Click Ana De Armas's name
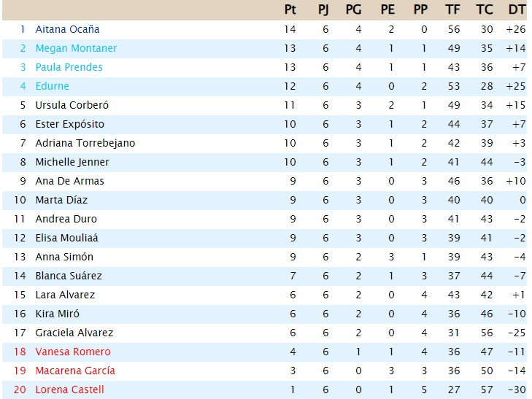Viewport: 532px width, 399px height. click(x=69, y=181)
